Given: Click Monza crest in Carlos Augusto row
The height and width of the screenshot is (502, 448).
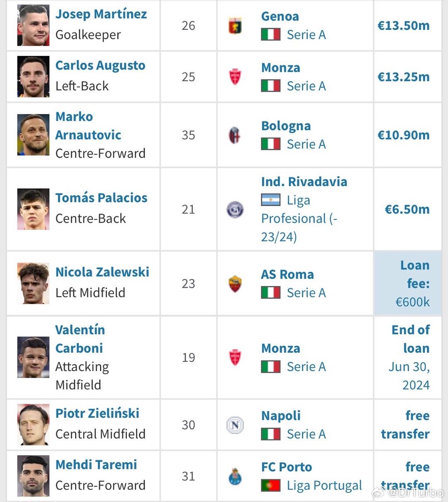Looking at the screenshot, I should tap(235, 77).
